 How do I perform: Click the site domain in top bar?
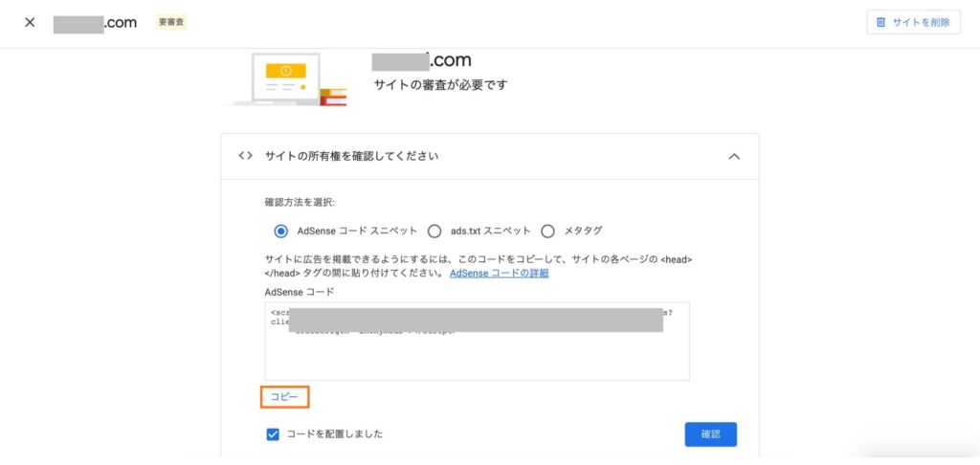[x=95, y=22]
